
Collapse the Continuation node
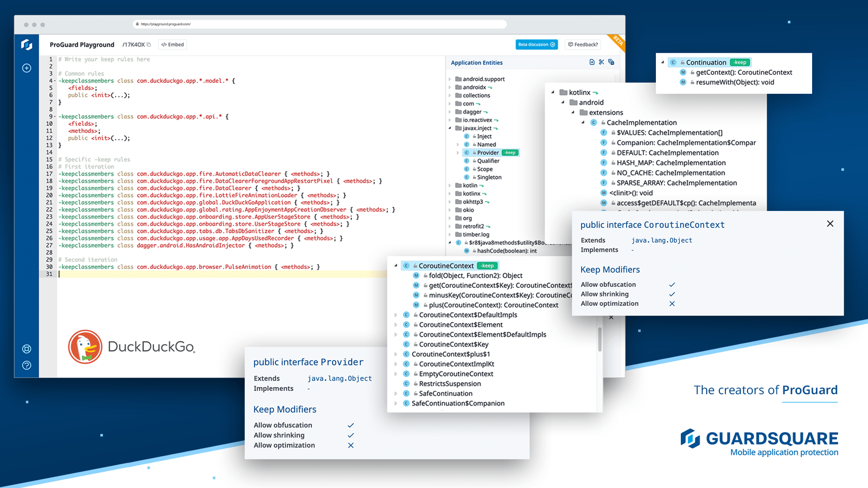[662, 62]
